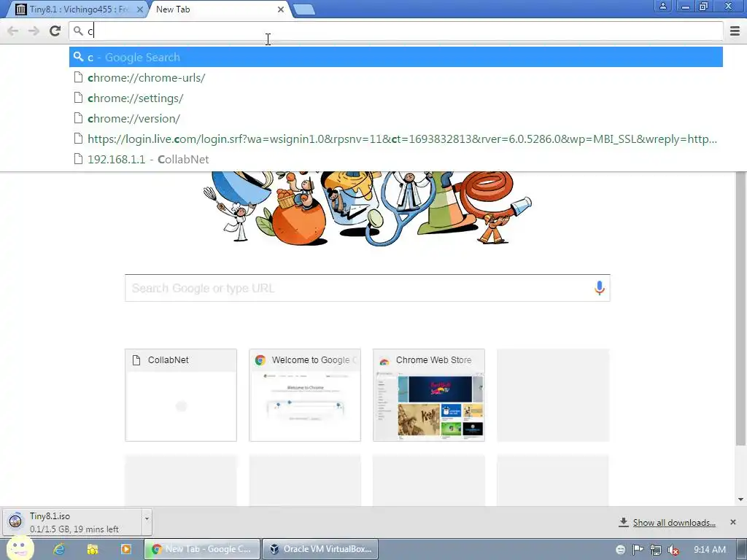Screen dimensions: 747x560
Task: Click the Action Center flag tray icon
Action: pyautogui.click(x=638, y=550)
